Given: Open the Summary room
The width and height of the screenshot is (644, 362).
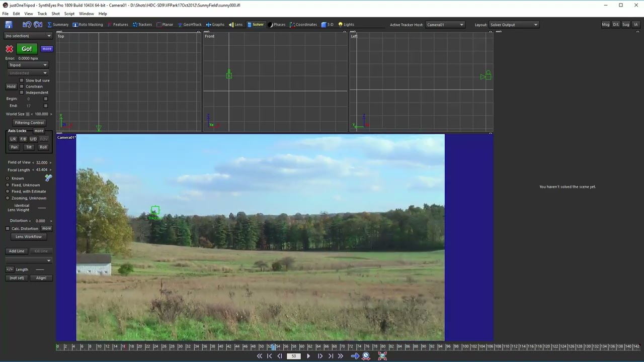Looking at the screenshot, I should point(58,24).
